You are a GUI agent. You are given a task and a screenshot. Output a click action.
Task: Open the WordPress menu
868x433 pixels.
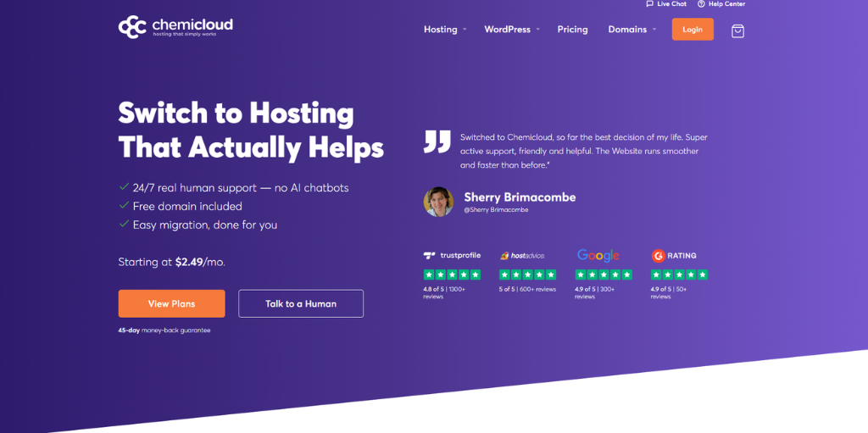507,30
